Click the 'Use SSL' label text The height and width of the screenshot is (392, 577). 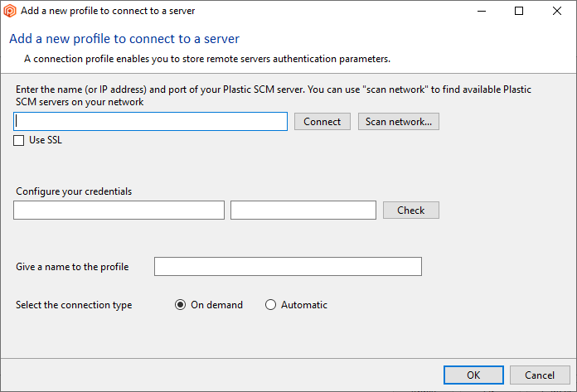click(46, 140)
